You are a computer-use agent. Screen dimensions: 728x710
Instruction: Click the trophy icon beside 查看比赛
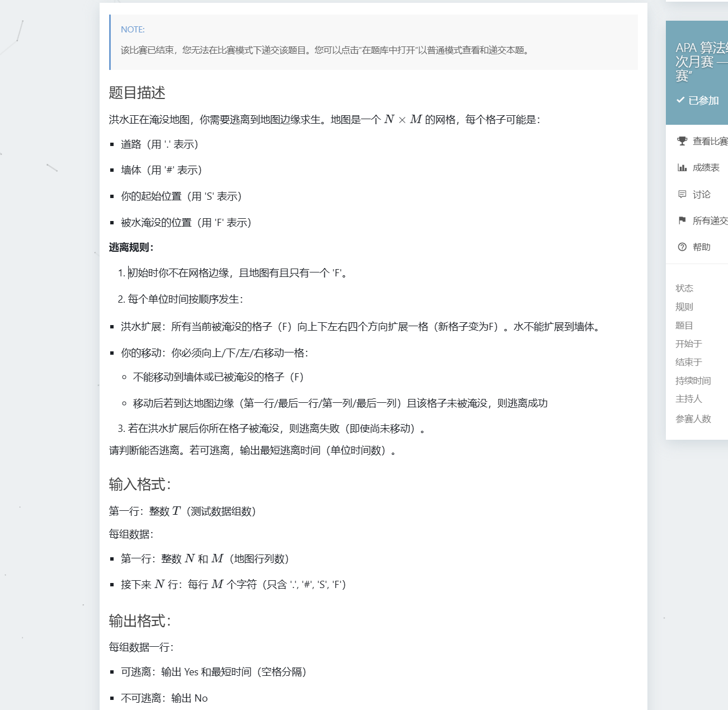click(x=682, y=141)
